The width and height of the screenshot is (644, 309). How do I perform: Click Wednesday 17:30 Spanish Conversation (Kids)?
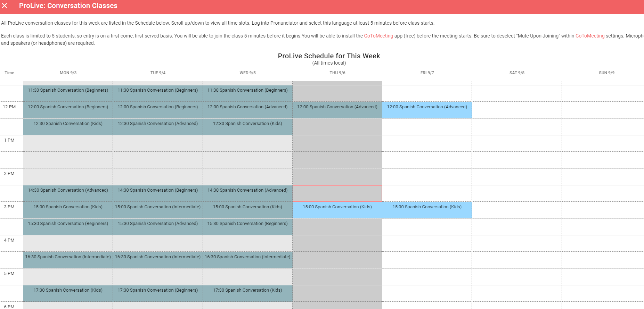click(247, 293)
